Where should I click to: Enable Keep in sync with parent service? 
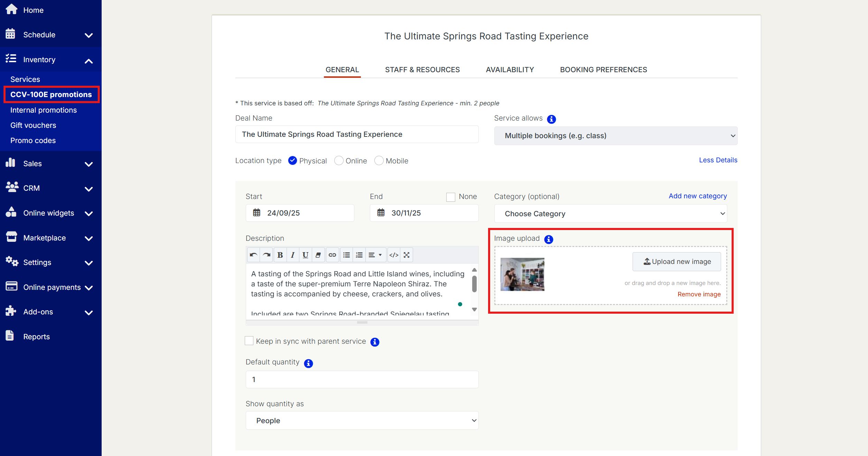[249, 341]
